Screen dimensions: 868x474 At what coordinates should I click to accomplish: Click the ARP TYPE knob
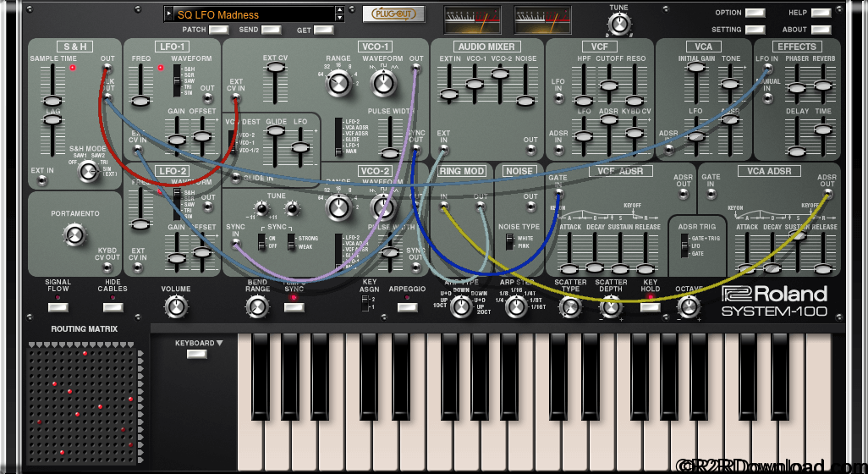click(461, 306)
